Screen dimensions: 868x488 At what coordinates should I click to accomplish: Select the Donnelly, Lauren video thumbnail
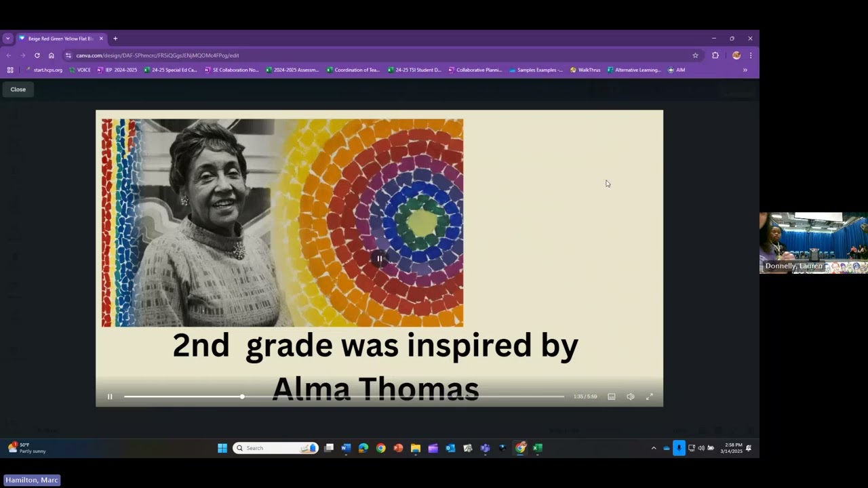point(814,243)
